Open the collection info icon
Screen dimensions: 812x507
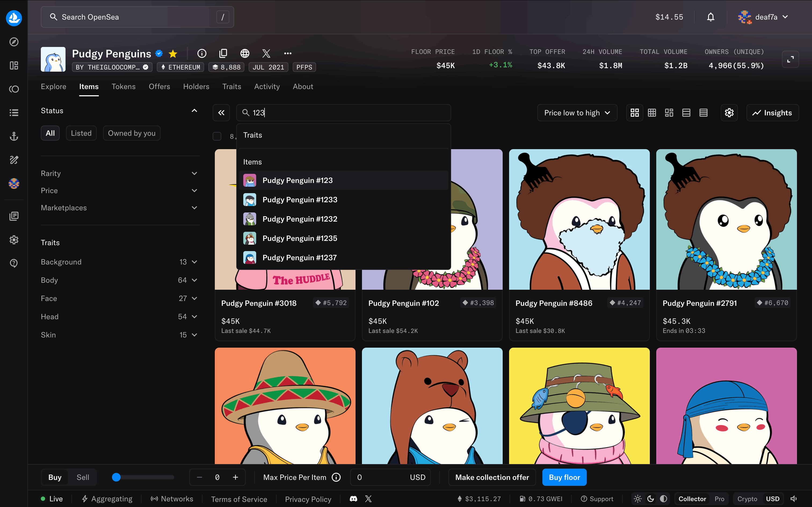(202, 53)
